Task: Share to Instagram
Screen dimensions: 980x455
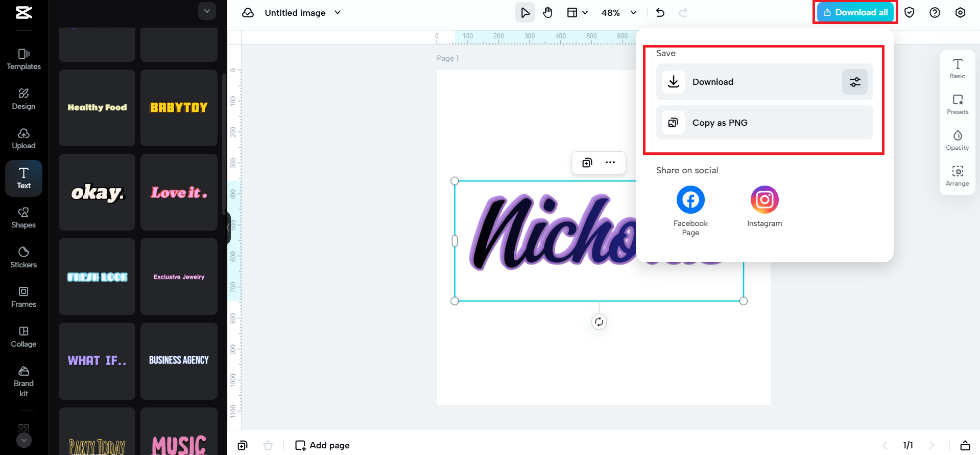Action: point(764,207)
